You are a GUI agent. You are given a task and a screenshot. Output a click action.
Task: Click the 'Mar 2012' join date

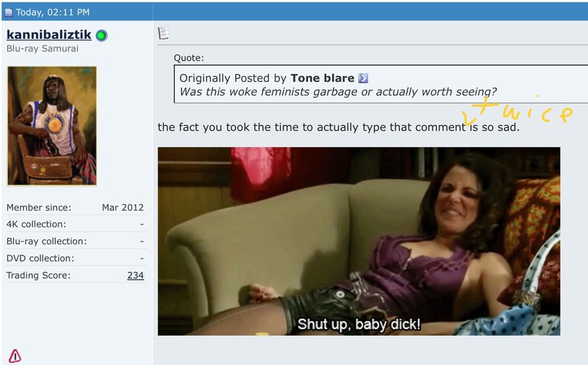tap(123, 208)
